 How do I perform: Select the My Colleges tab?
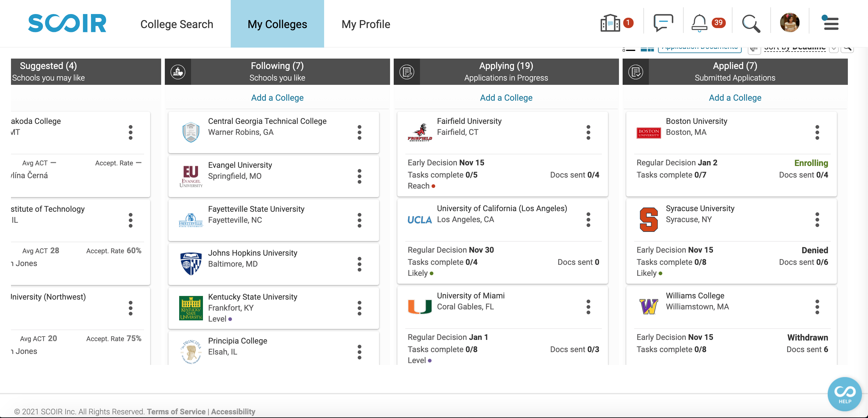pos(277,24)
